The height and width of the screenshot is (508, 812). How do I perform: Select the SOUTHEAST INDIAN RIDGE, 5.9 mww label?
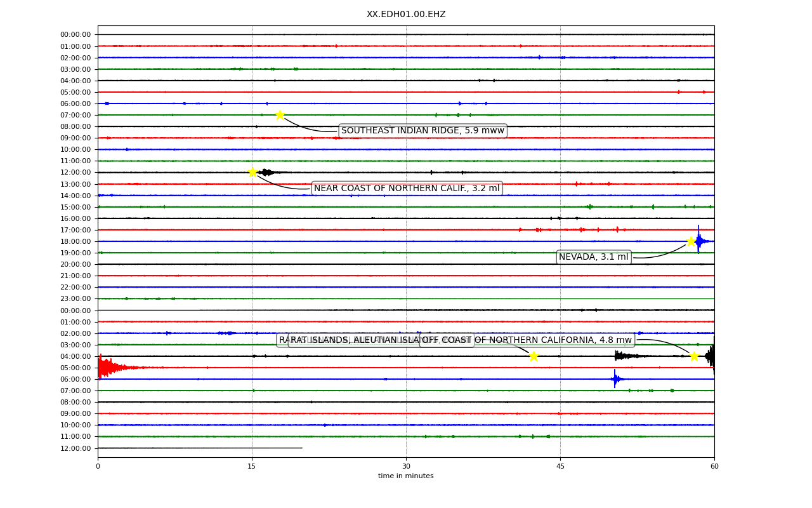pyautogui.click(x=422, y=131)
